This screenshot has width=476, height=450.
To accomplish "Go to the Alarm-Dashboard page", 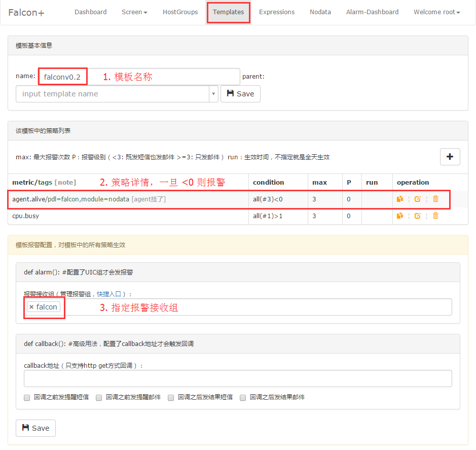I will pos(372,12).
